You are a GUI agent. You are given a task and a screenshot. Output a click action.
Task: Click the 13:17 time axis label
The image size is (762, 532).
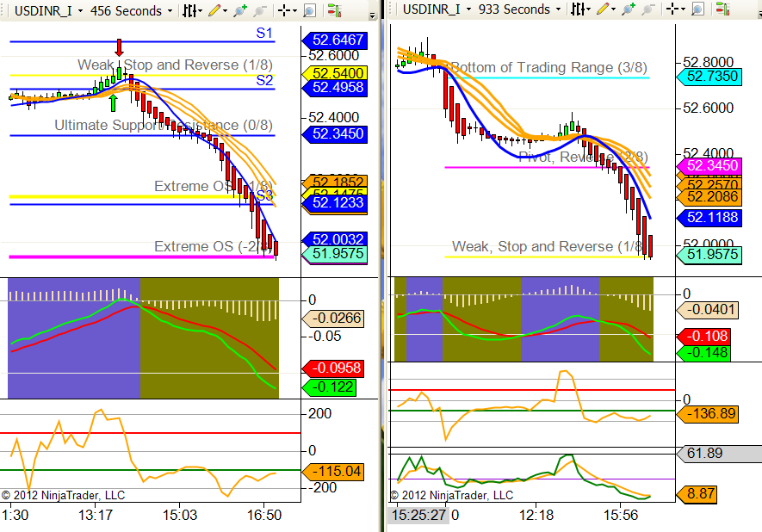click(96, 515)
